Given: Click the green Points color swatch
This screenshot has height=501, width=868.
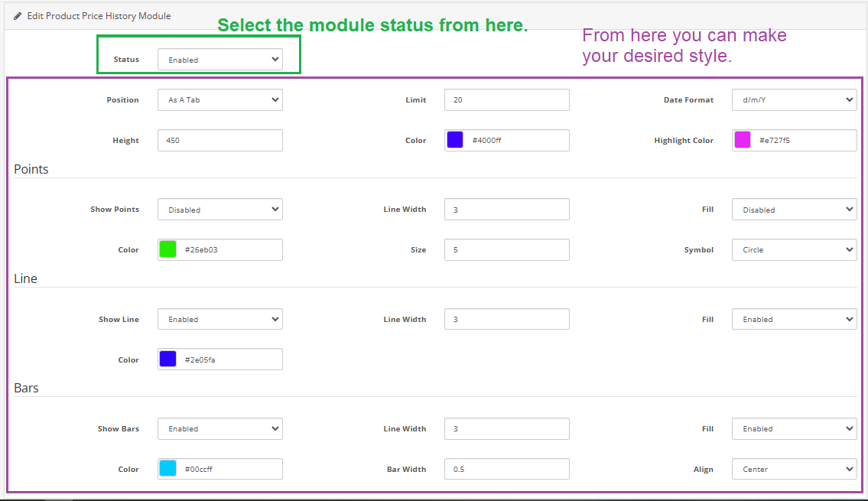Looking at the screenshot, I should [x=168, y=249].
